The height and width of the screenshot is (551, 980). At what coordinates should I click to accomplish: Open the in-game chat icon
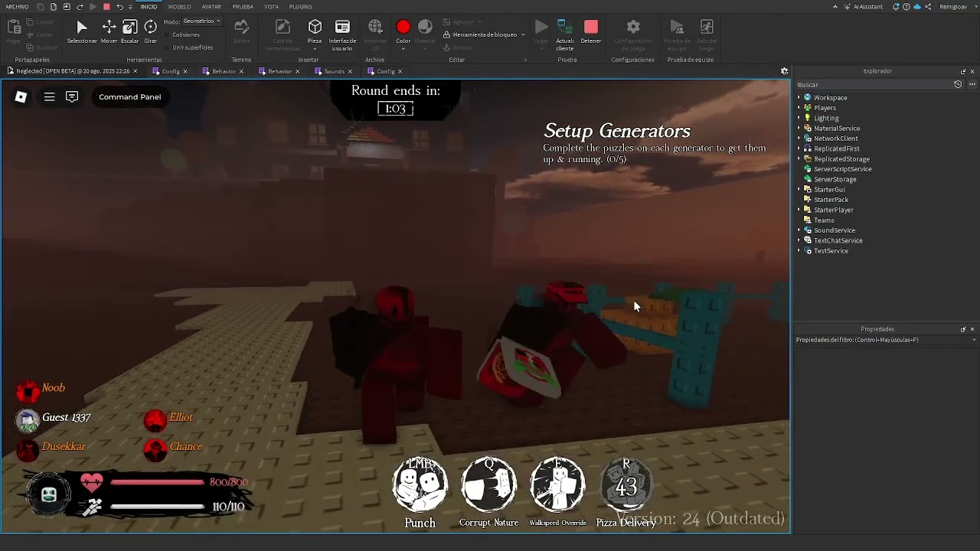point(72,96)
